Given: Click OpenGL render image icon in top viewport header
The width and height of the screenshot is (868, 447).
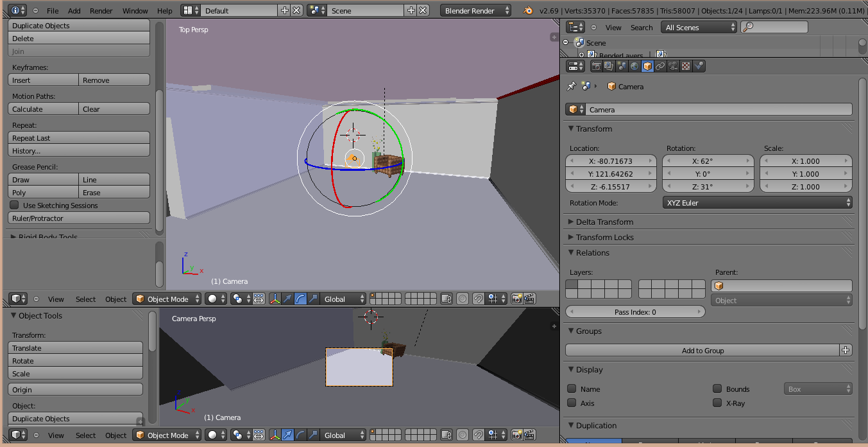Looking at the screenshot, I should (517, 299).
